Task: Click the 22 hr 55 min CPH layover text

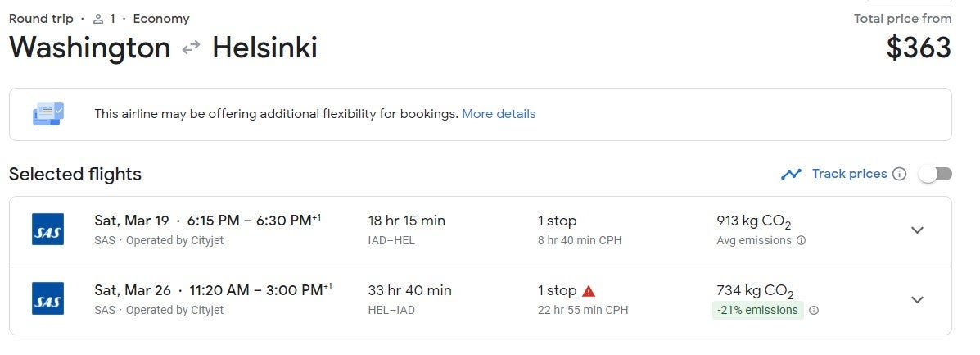Action: (x=582, y=311)
